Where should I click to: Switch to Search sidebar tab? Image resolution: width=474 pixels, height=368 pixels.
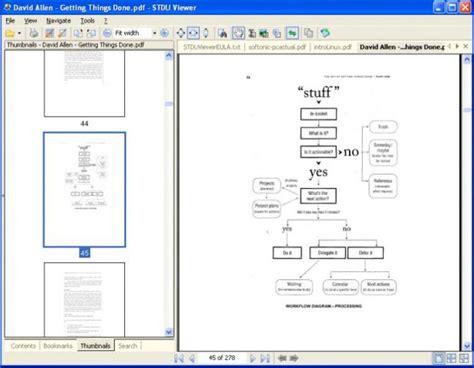(x=128, y=346)
